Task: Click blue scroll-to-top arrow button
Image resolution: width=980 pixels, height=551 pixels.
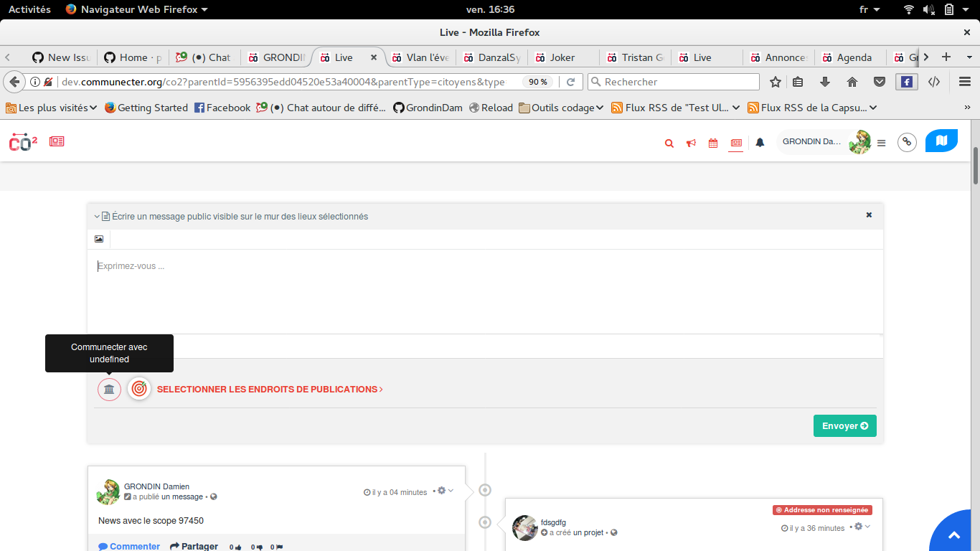Action: [954, 534]
